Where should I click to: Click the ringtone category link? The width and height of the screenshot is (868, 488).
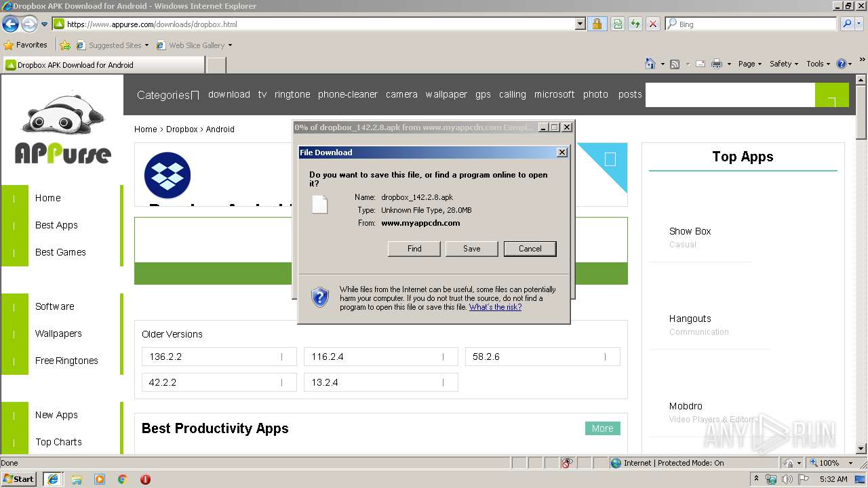coord(292,94)
